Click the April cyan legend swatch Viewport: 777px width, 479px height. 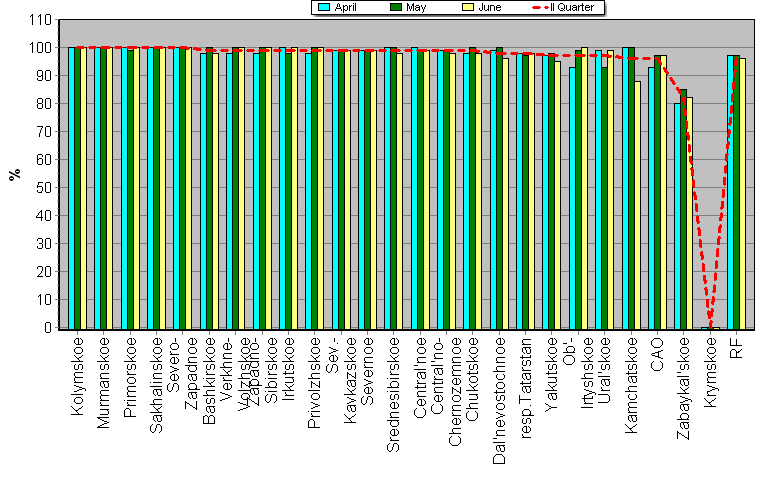pos(324,7)
